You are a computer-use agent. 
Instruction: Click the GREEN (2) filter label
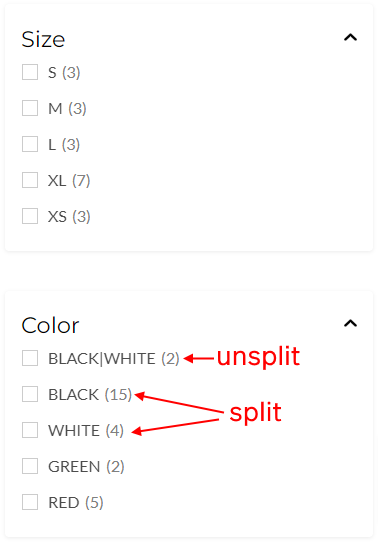[x=86, y=467]
